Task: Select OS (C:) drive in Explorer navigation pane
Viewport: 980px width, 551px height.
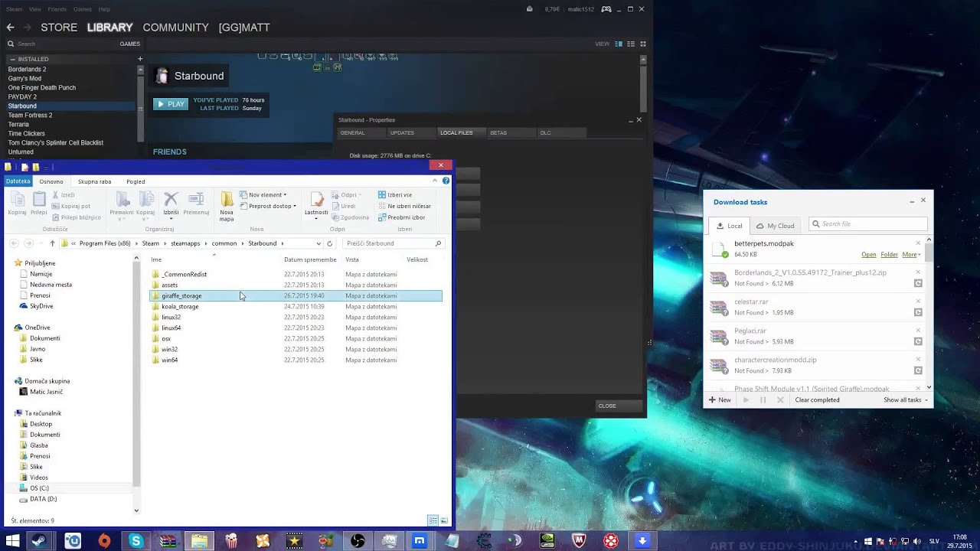Action: coord(39,488)
